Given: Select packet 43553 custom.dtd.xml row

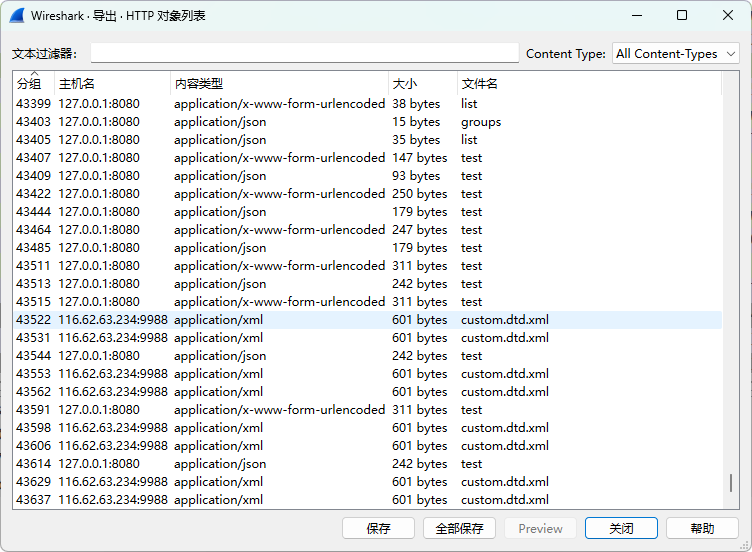Looking at the screenshot, I should (x=367, y=374).
